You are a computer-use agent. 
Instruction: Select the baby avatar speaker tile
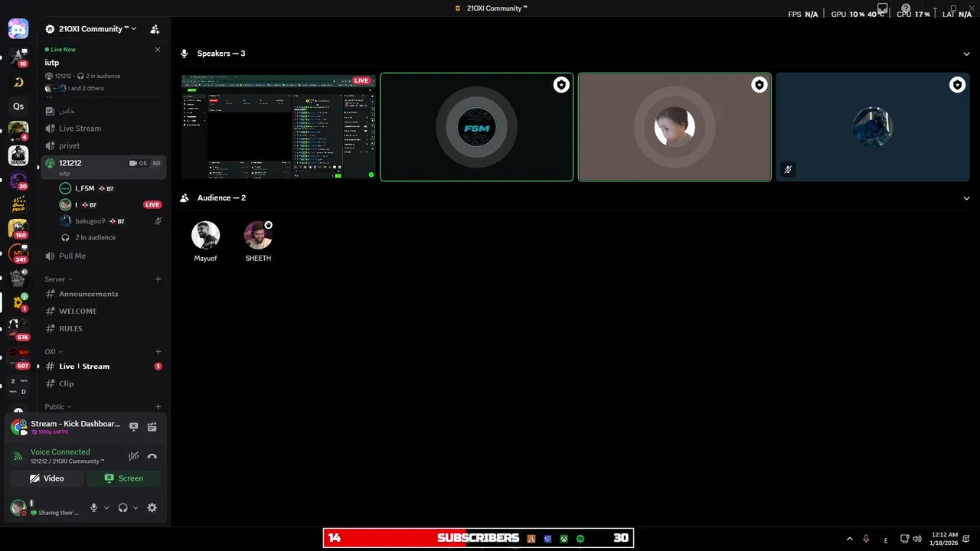[675, 127]
